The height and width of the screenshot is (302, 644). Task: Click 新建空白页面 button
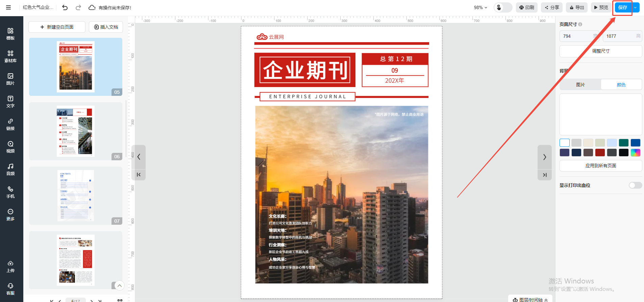click(x=57, y=27)
